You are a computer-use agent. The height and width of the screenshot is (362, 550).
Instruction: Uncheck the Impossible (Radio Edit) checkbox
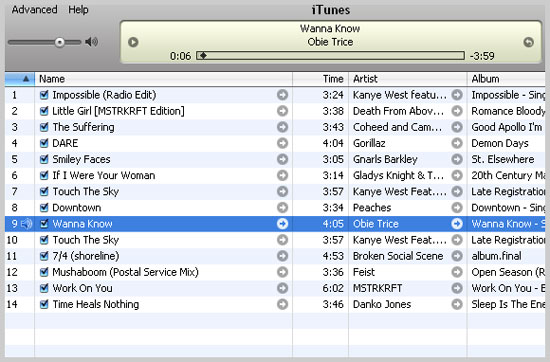click(x=44, y=95)
